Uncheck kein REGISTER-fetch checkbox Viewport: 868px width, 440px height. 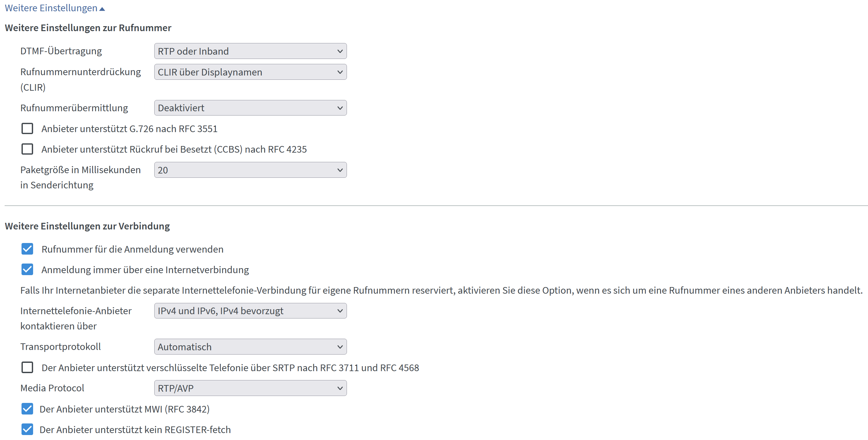click(27, 429)
